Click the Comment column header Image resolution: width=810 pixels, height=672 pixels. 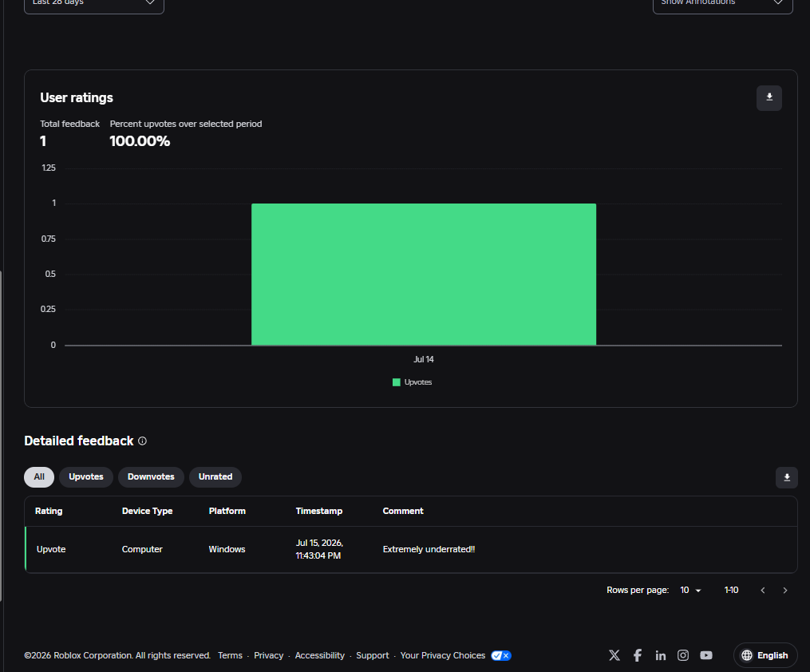coord(403,511)
